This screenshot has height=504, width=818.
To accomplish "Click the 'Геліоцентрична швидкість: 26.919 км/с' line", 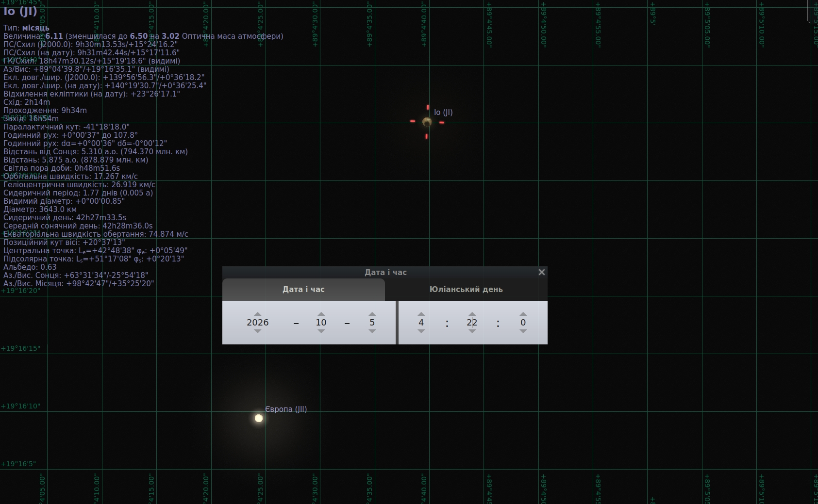I will coord(80,185).
